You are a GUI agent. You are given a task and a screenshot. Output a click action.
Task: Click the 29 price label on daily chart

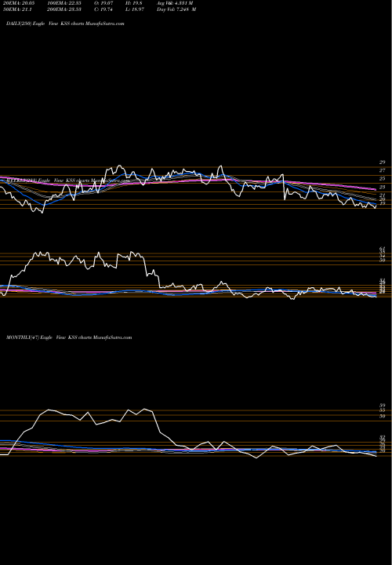click(x=383, y=162)
